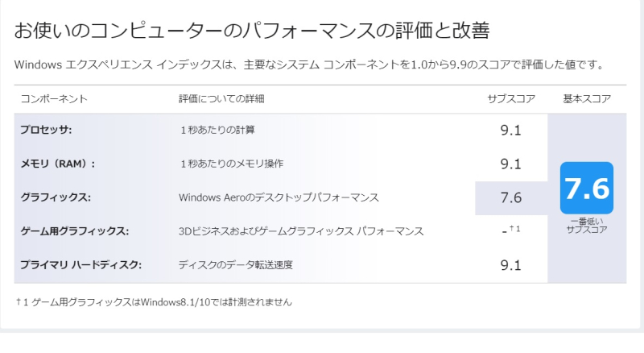
Task: Click the ゲーム用グラフィックス row label
Action: pyautogui.click(x=75, y=231)
